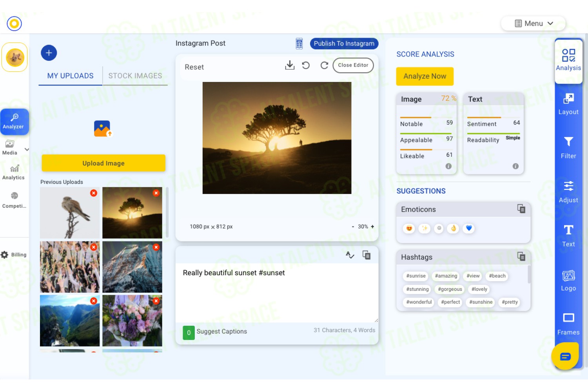This screenshot has height=392, width=588.
Task: Undo the last edit
Action: pyautogui.click(x=306, y=65)
